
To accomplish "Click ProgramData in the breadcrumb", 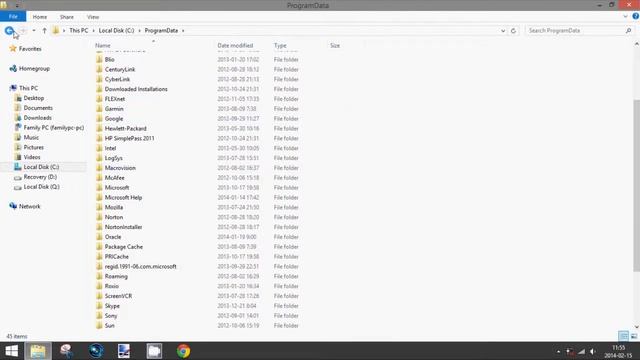I will point(161,31).
